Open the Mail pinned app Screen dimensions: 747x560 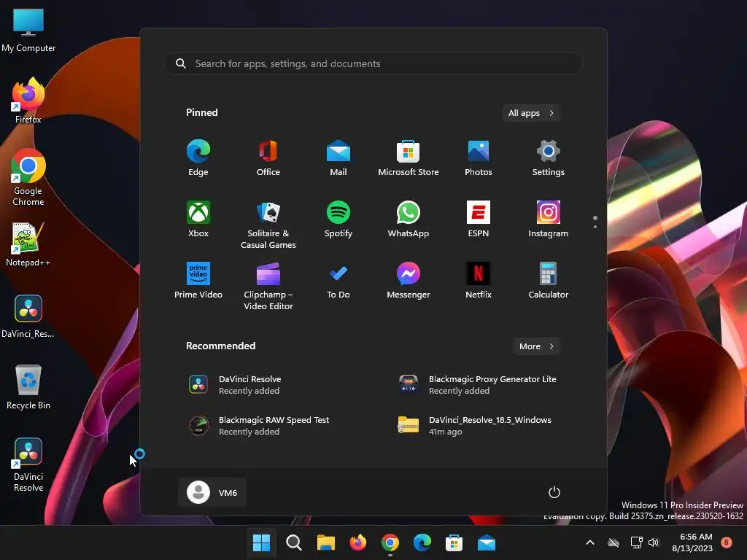point(338,158)
